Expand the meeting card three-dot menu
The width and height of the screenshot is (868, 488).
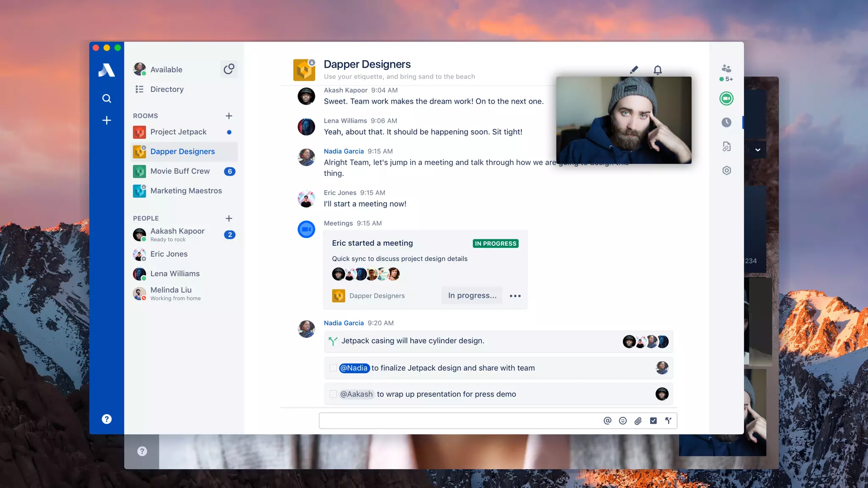[x=515, y=296]
